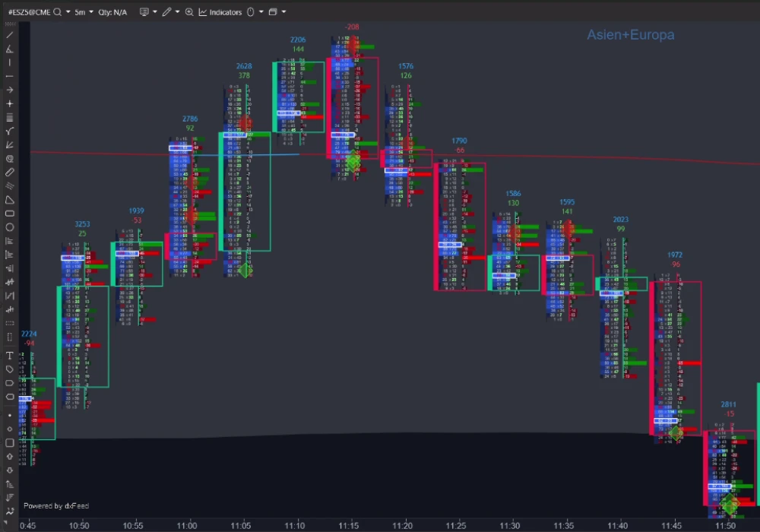This screenshot has width=760, height=532.
Task: Click the 2628 volume label above the bar
Action: click(244, 66)
